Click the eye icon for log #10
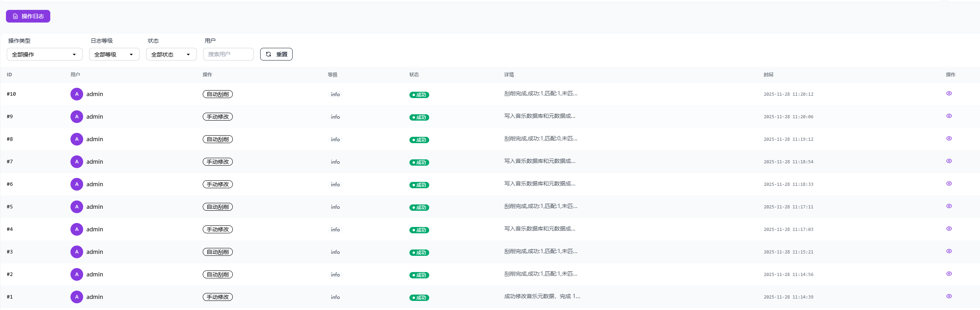Screen dimensions: 980x310 (949, 94)
